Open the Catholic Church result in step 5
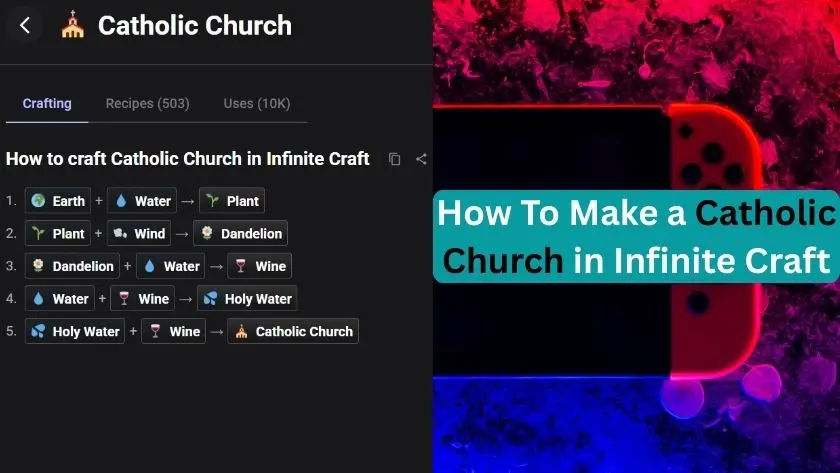This screenshot has width=840, height=473. 293,332
